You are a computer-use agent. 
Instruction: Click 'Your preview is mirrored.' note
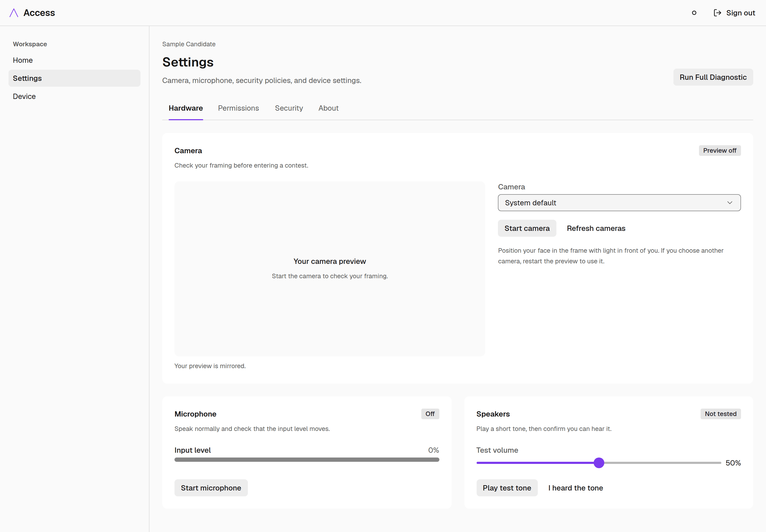click(210, 366)
